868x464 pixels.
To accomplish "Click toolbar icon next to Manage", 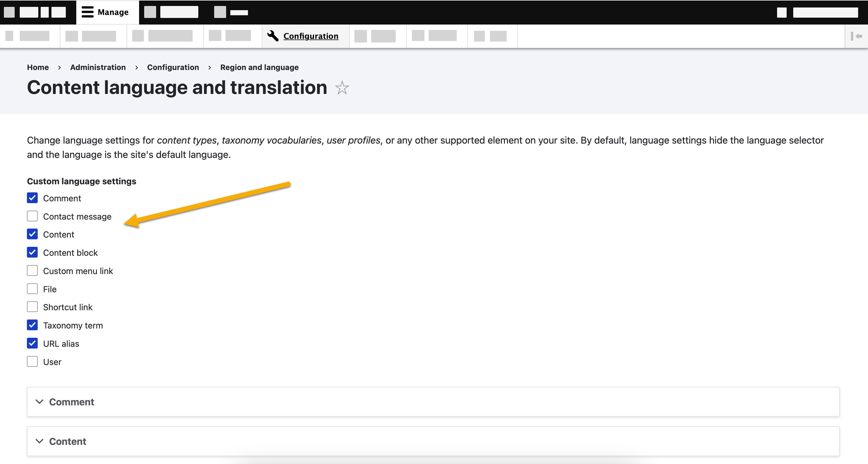I will coord(86,12).
